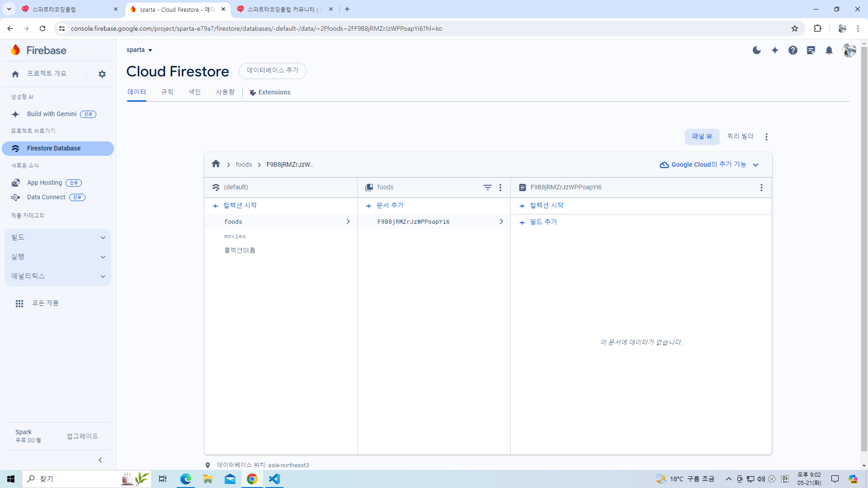Expand the sparta project dropdown
The height and width of the screenshot is (488, 868).
coord(140,50)
